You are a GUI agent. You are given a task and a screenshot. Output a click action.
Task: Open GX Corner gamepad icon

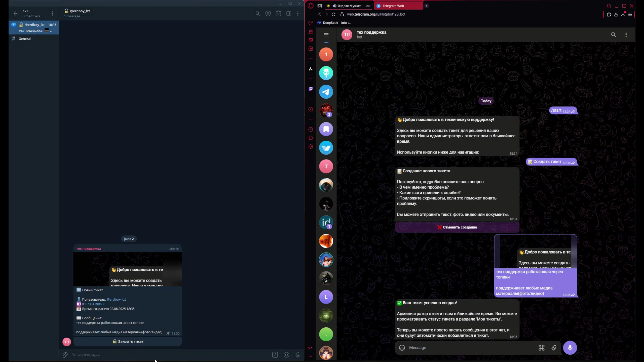point(320,6)
